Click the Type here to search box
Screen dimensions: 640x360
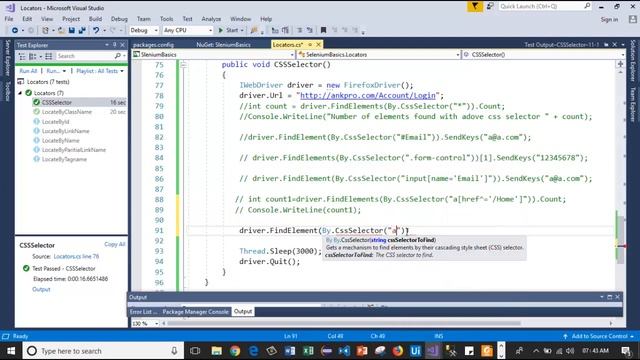click(x=102, y=351)
